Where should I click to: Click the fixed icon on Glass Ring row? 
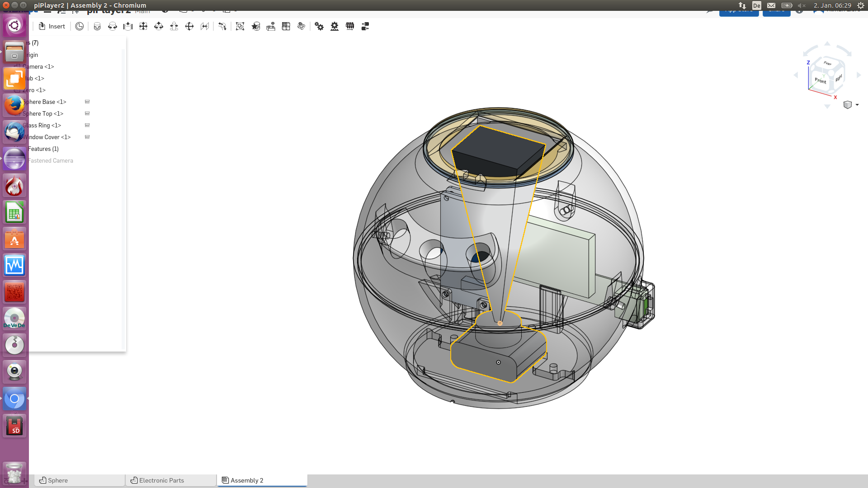pyautogui.click(x=87, y=125)
